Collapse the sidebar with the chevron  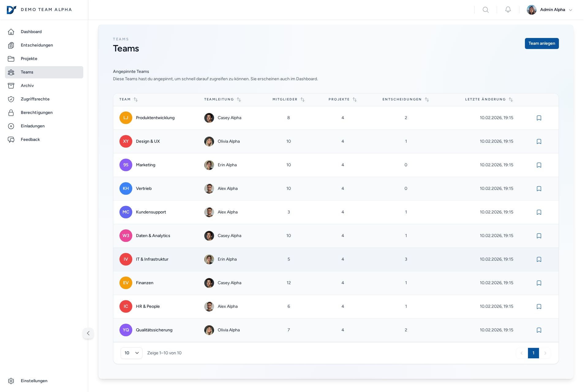pyautogui.click(x=88, y=333)
